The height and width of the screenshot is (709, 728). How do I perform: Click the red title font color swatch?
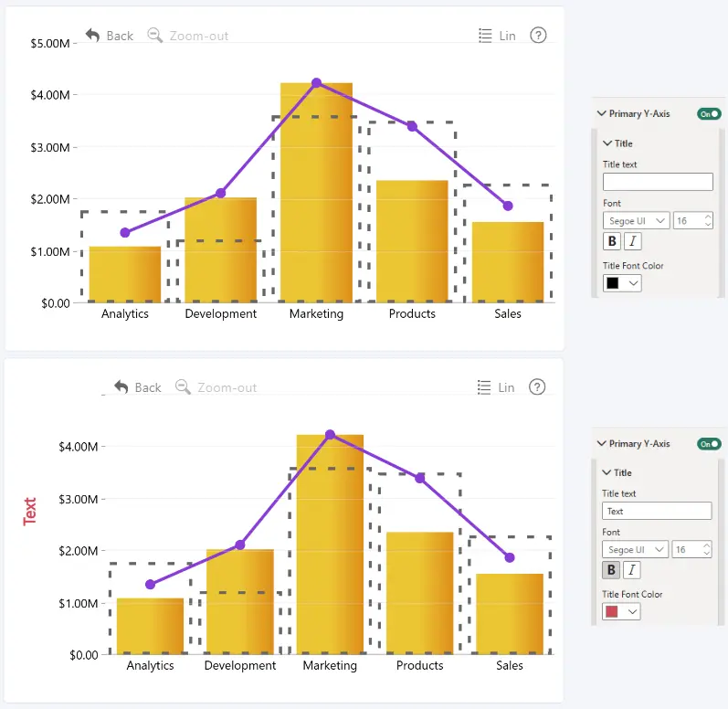coord(611,611)
